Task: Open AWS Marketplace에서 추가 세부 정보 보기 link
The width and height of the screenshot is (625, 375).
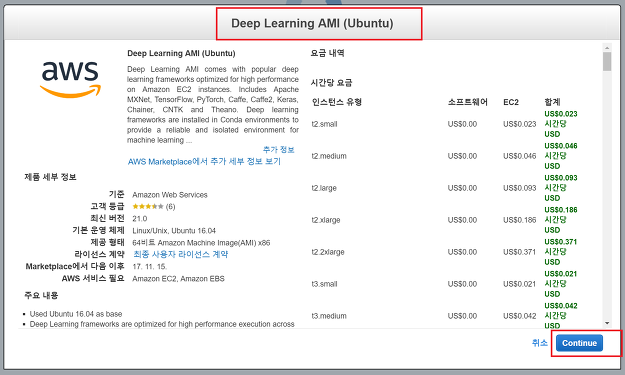Action: [x=204, y=161]
